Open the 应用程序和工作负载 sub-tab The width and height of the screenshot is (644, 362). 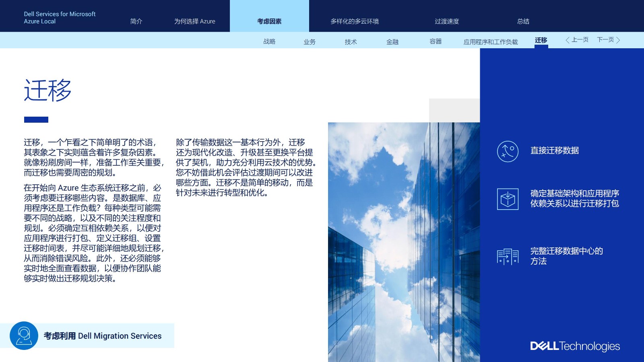490,42
